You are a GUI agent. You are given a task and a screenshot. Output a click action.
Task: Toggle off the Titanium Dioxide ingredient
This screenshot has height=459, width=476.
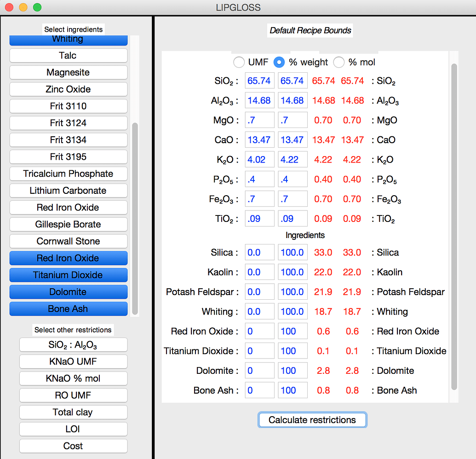click(68, 275)
